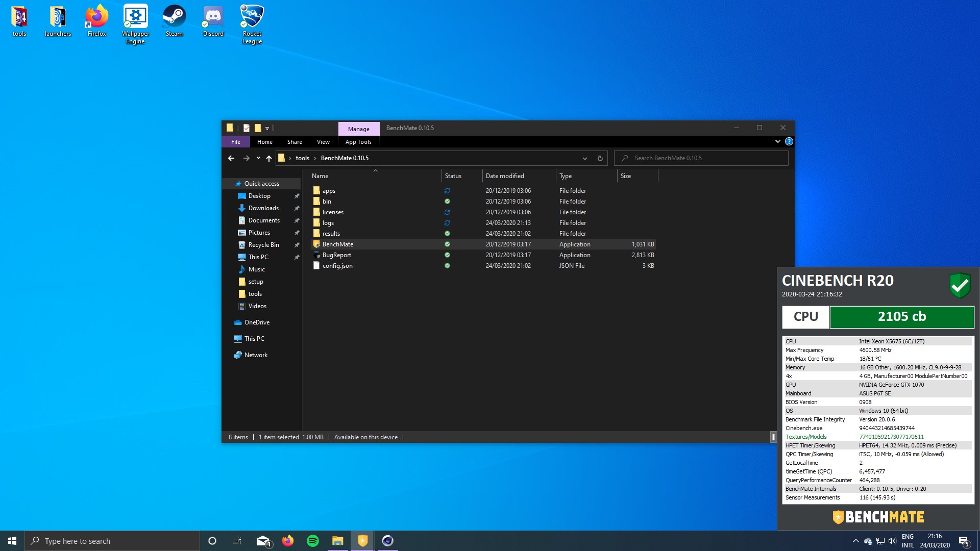Viewport: 980px width, 551px height.
Task: Select the config.json file
Action: (x=483, y=266)
